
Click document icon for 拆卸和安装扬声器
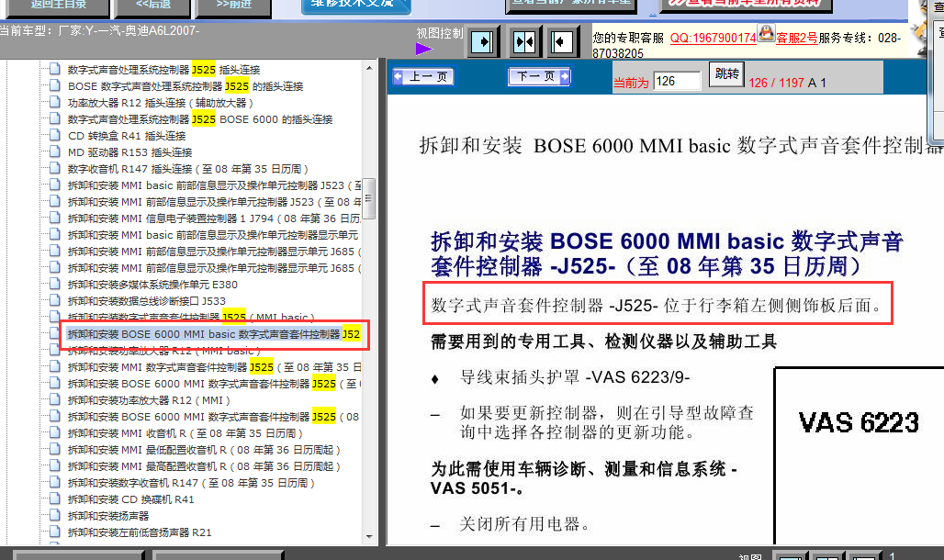[x=55, y=515]
